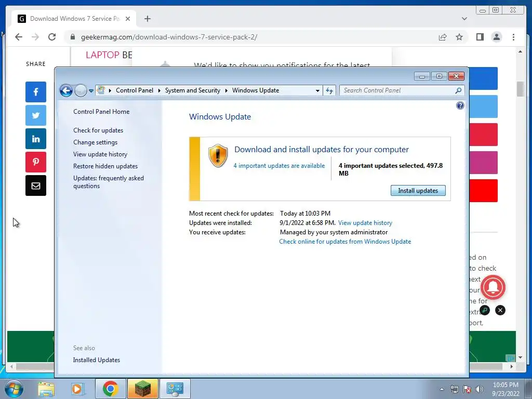This screenshot has height=399, width=532.
Task: Check online for updates from Windows Update
Action: [345, 242]
